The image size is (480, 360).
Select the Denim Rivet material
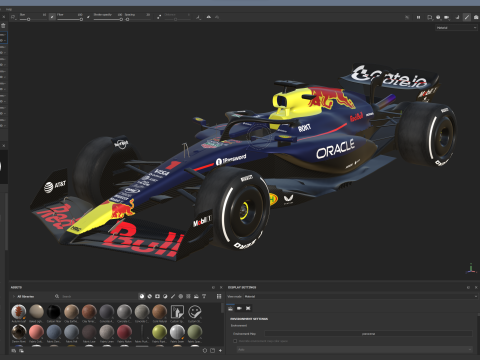click(x=19, y=333)
